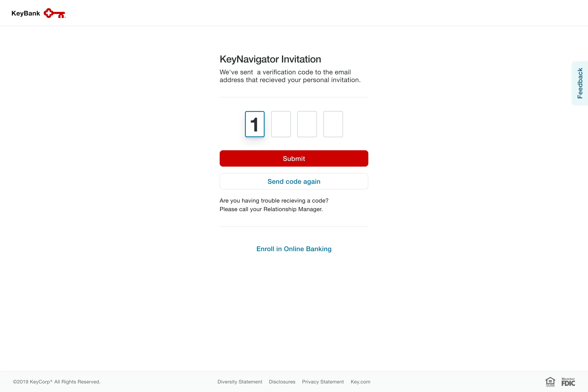Click the red KeyBank key logo icon
This screenshot has height=392, width=588.
(54, 13)
